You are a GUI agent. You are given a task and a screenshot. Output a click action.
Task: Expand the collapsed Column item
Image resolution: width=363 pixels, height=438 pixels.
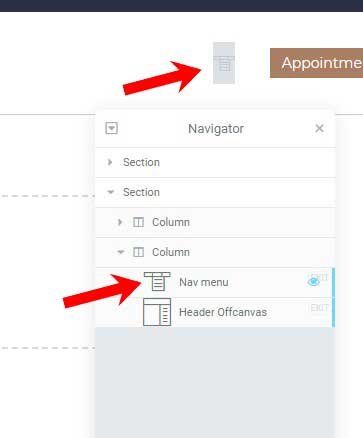click(x=120, y=222)
